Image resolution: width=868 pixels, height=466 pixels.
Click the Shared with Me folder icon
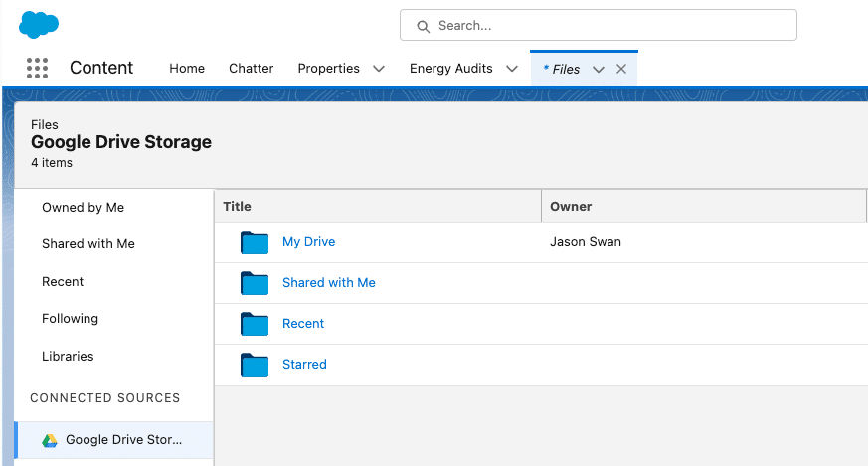(x=255, y=283)
